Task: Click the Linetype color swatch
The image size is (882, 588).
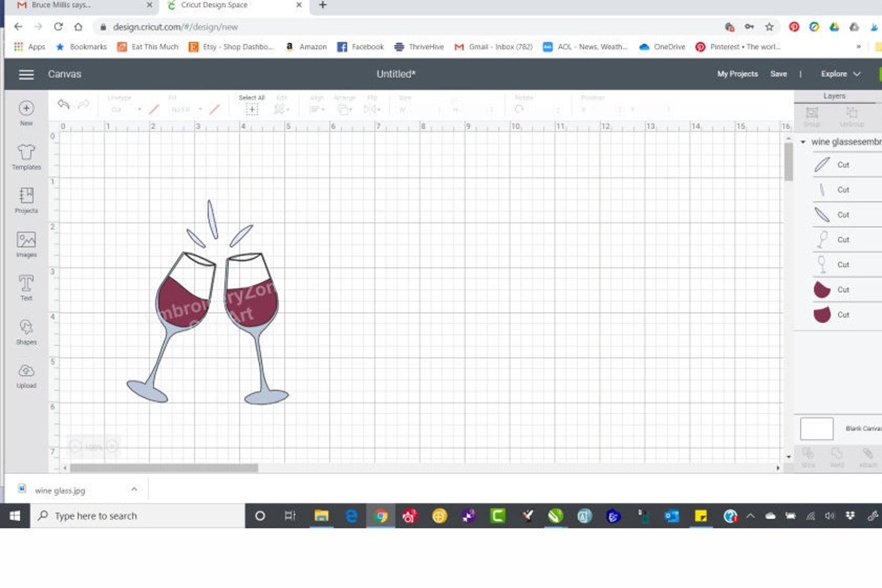Action: (x=154, y=109)
